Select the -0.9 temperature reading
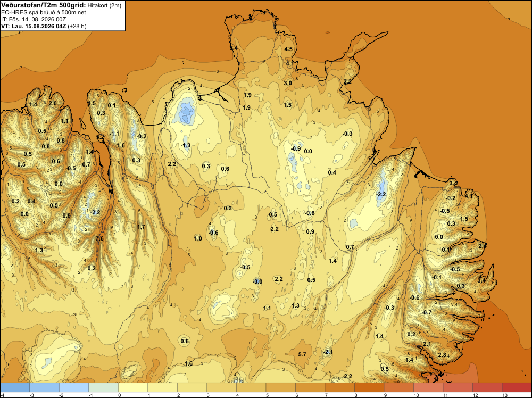Viewport: 532px width, 398px height. 296,148
